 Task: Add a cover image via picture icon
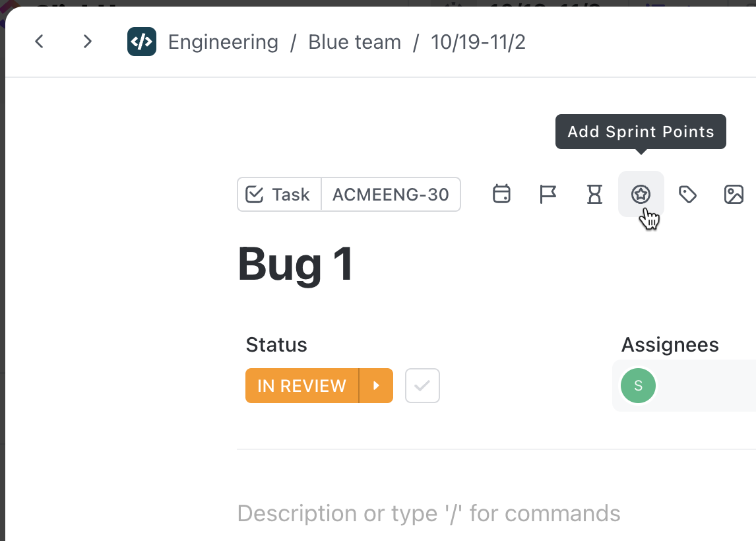point(734,194)
